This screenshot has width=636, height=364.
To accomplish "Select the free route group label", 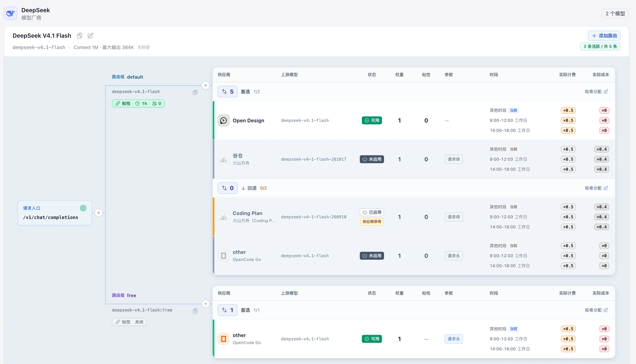I will click(124, 295).
